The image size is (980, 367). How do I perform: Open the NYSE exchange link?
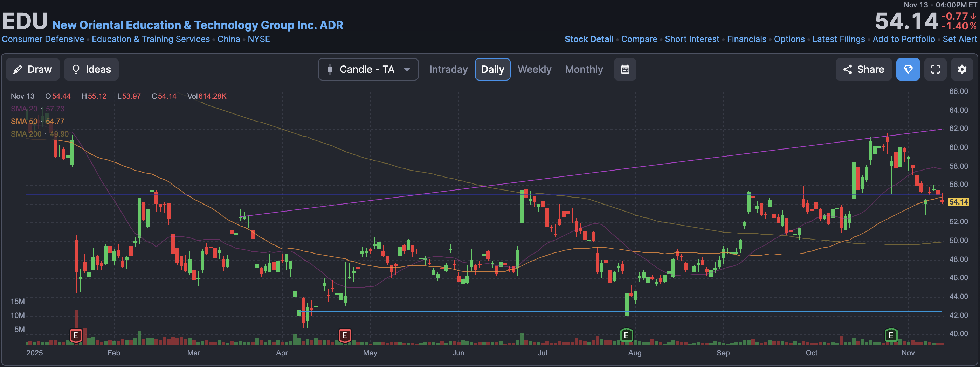(x=259, y=39)
